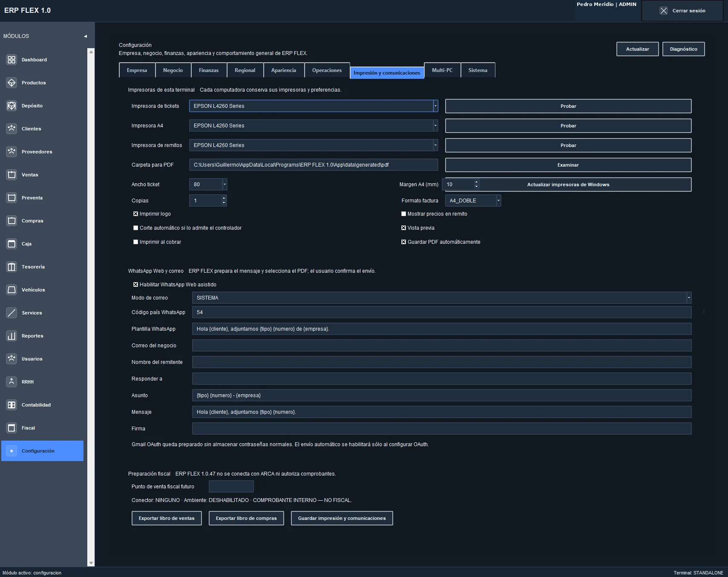Toggle Guardar PDF automáticamente checkbox
The width and height of the screenshot is (728, 577).
(403, 242)
